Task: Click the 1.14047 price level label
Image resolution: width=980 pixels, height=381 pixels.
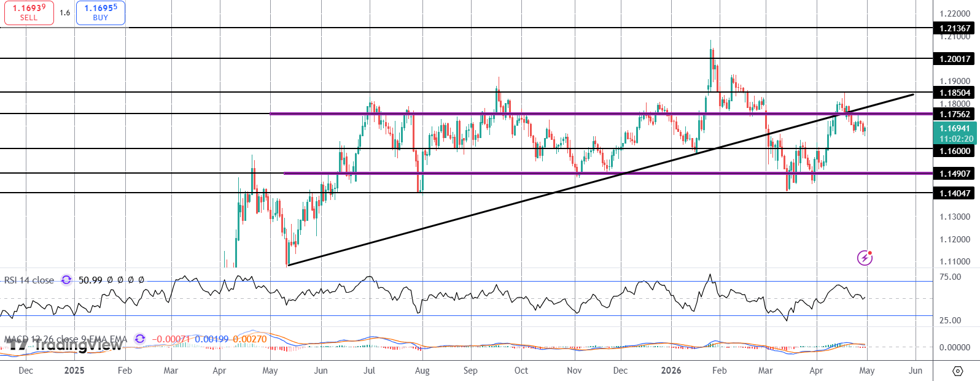Action: (955, 193)
